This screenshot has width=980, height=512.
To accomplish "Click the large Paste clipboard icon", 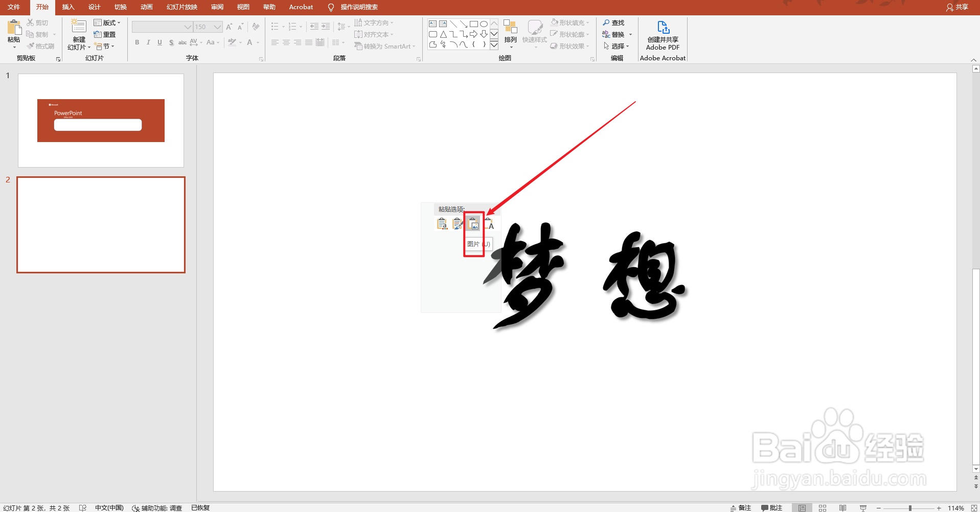I will coord(14,28).
